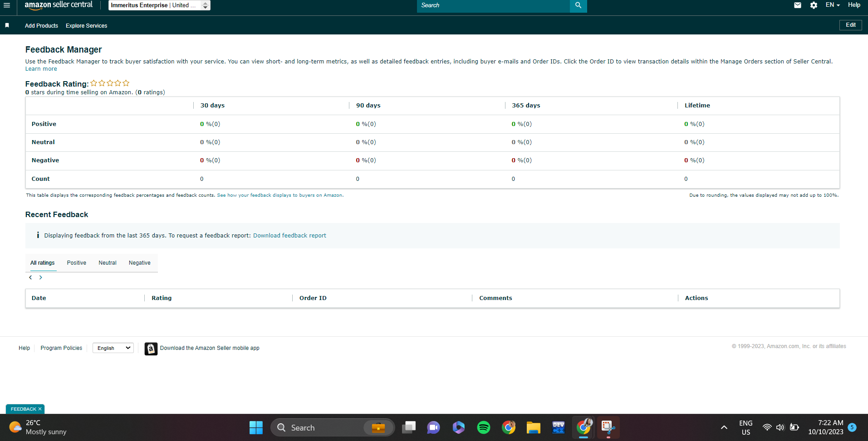Open the Copilot-style blue taskbar icon

459,427
